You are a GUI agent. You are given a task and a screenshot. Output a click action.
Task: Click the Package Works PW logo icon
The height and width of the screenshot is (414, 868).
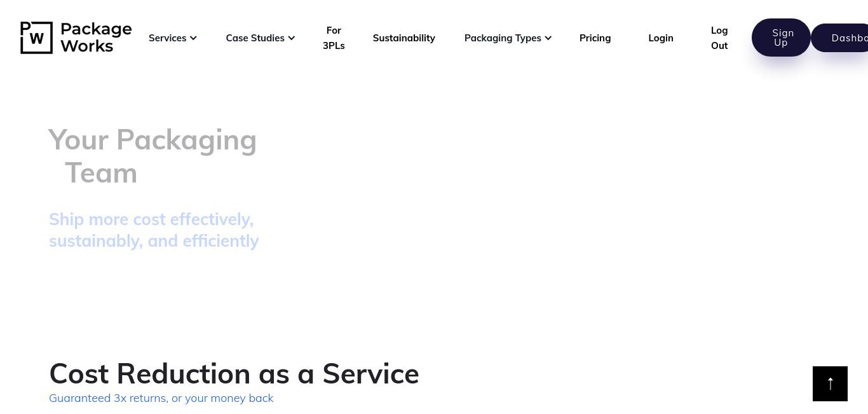tap(36, 38)
